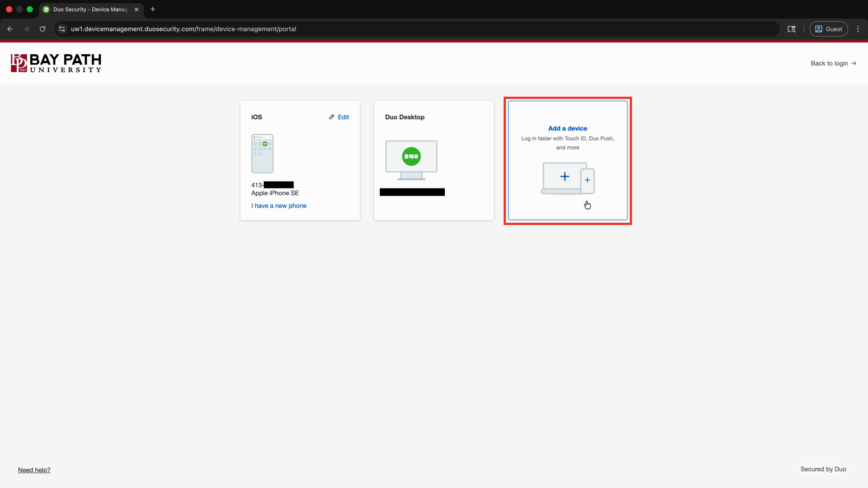The image size is (868, 488).
Task: Click the macOS minimize window button
Action: click(x=19, y=9)
